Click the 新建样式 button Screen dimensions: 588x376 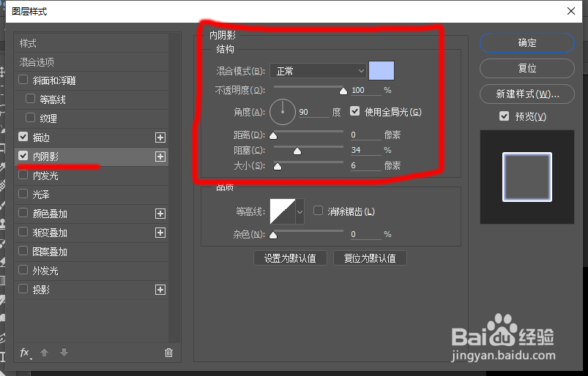pos(527,94)
